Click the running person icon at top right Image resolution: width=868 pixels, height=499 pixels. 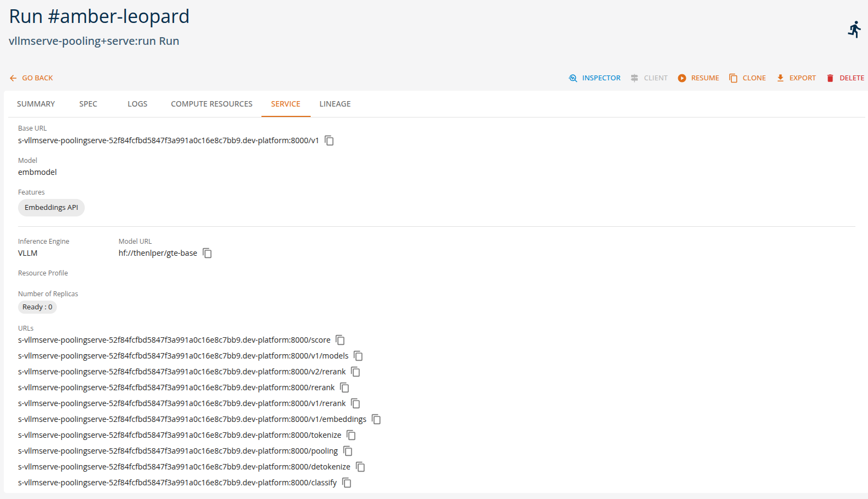[x=854, y=30]
